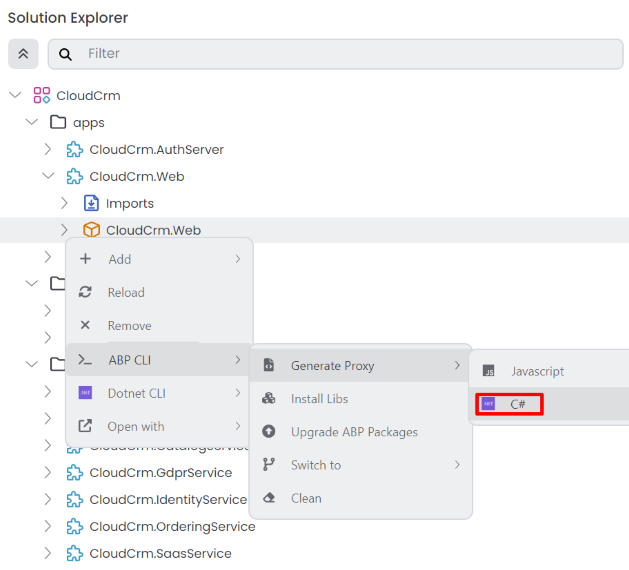Click the collapse-all double chevron button

click(x=23, y=54)
